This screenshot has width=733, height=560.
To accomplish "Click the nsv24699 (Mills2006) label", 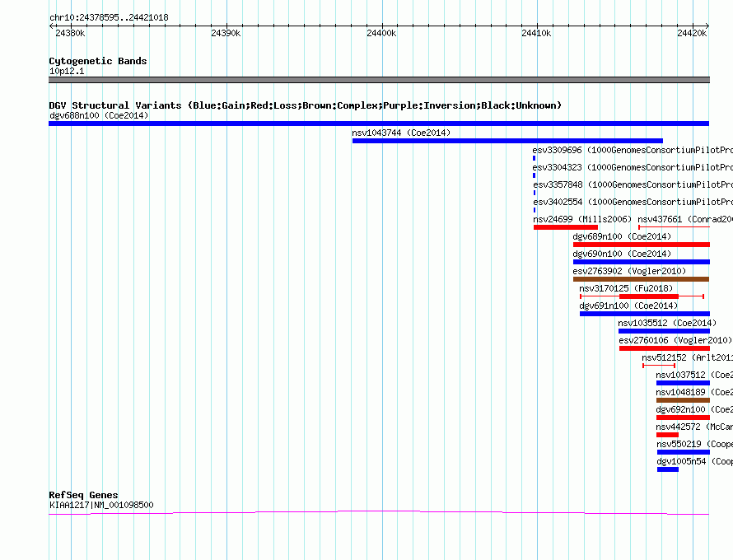I will (x=582, y=219).
